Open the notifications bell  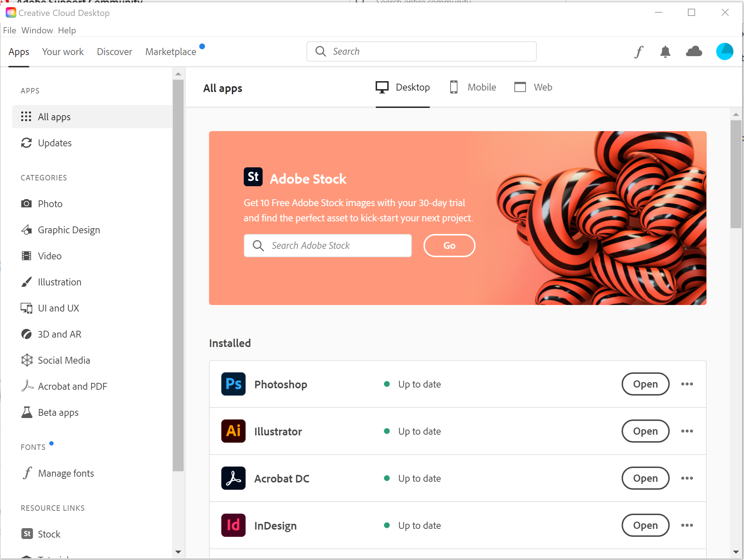click(x=666, y=51)
